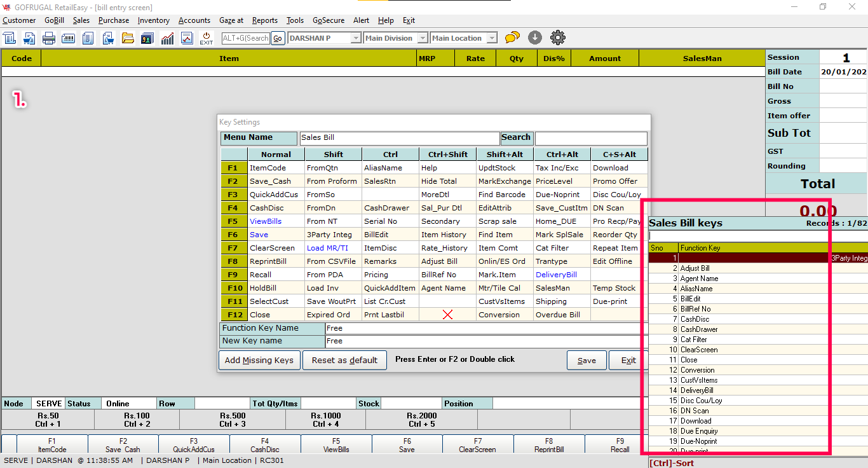Image resolution: width=868 pixels, height=468 pixels.
Task: Click the Rs.500 Ctrl + 3 denomination button
Action: (232, 420)
